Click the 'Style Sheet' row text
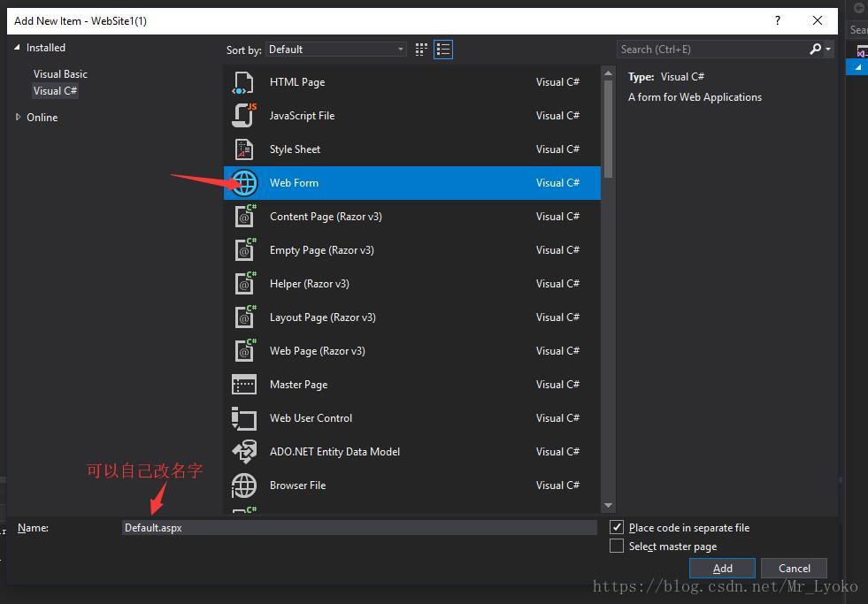Viewport: 868px width, 604px height. tap(295, 149)
